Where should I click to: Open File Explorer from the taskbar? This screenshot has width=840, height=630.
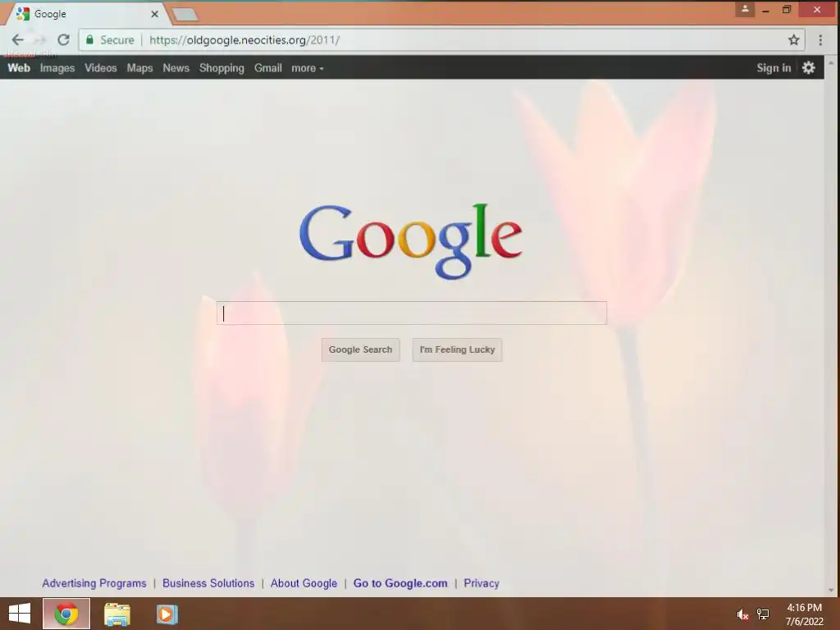pos(116,614)
